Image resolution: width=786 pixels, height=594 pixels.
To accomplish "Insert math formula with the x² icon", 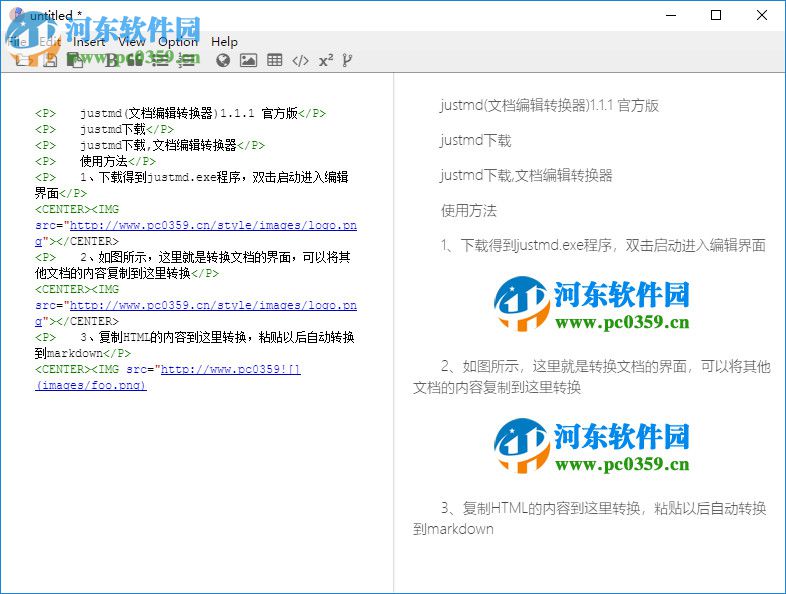I will 326,61.
